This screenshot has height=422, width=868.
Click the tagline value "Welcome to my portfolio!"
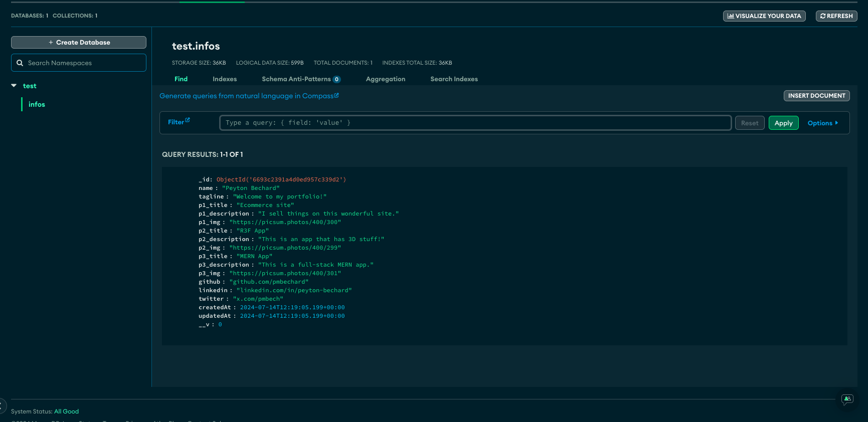click(280, 196)
